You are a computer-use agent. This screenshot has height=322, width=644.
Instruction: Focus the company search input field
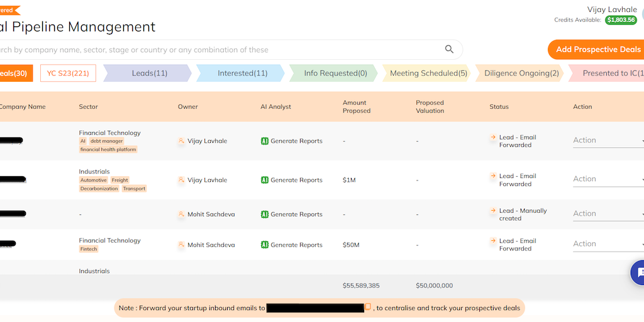(220, 50)
